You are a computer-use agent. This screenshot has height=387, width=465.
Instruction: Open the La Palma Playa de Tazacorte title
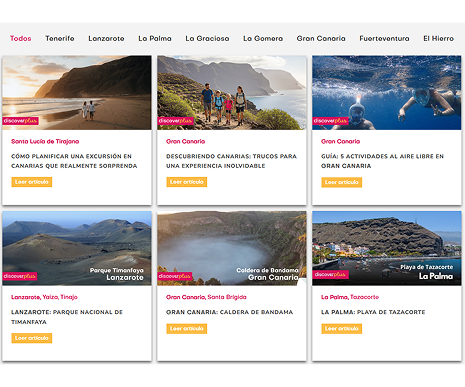(373, 312)
